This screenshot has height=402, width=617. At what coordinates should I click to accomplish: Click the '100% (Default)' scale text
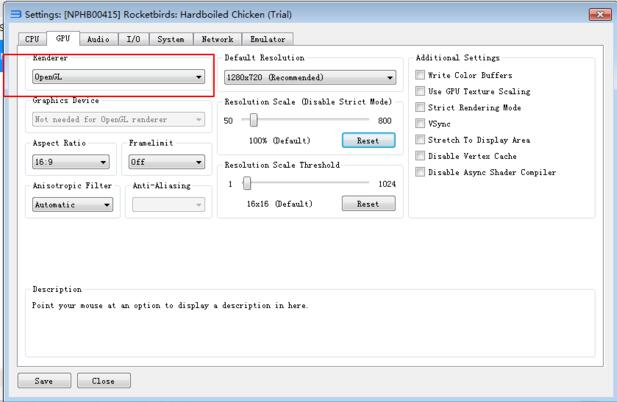point(280,140)
